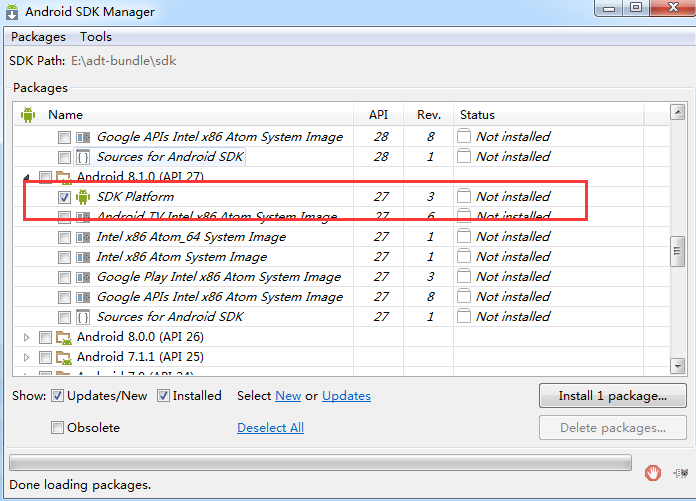Click the SDK Platform Android robot icon
The height and width of the screenshot is (501, 696).
point(83,197)
